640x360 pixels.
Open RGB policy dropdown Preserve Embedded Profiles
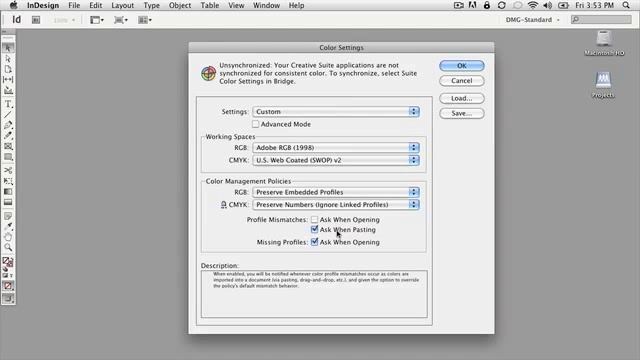click(336, 192)
